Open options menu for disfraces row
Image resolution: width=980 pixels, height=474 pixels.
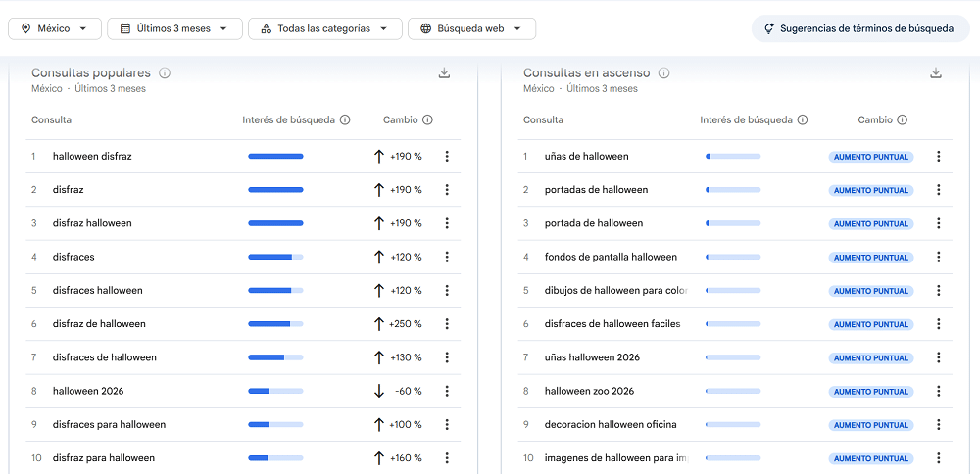coord(447,257)
